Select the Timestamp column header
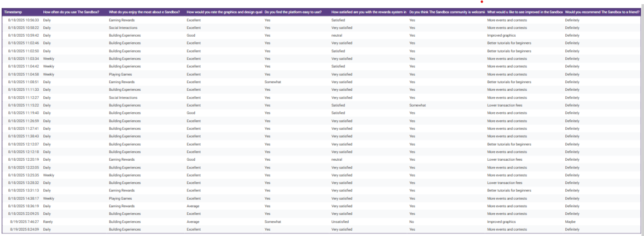 (x=12, y=12)
